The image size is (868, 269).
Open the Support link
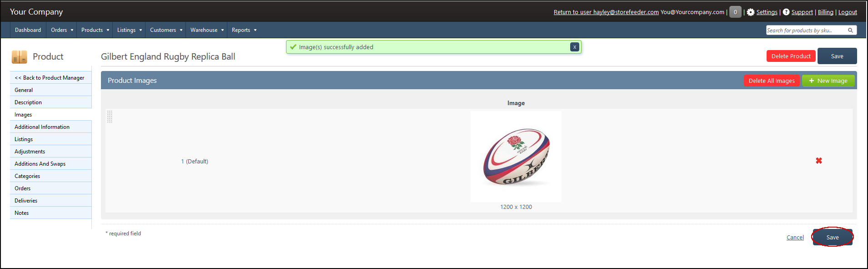click(x=802, y=12)
